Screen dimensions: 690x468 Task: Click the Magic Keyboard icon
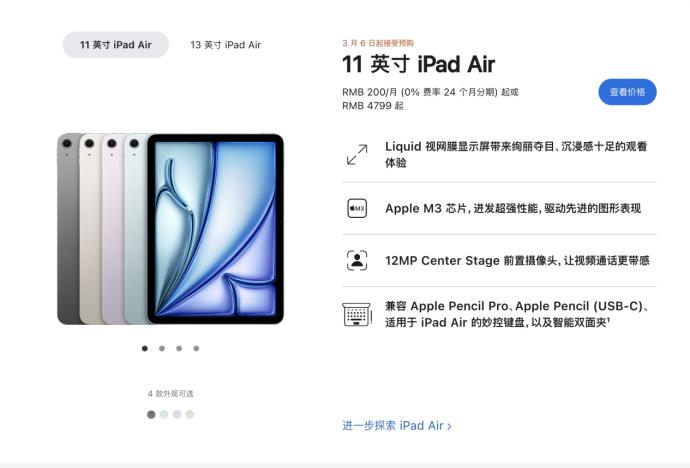[357, 314]
